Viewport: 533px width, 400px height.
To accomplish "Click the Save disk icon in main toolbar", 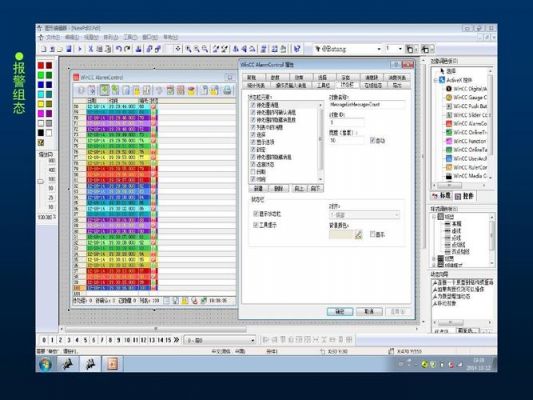I will (x=69, y=49).
